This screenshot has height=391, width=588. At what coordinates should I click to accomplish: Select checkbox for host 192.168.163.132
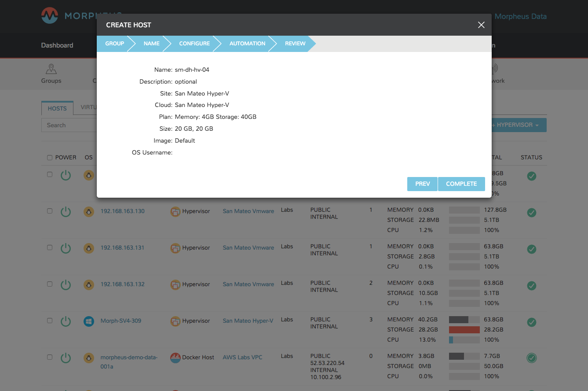tap(50, 284)
